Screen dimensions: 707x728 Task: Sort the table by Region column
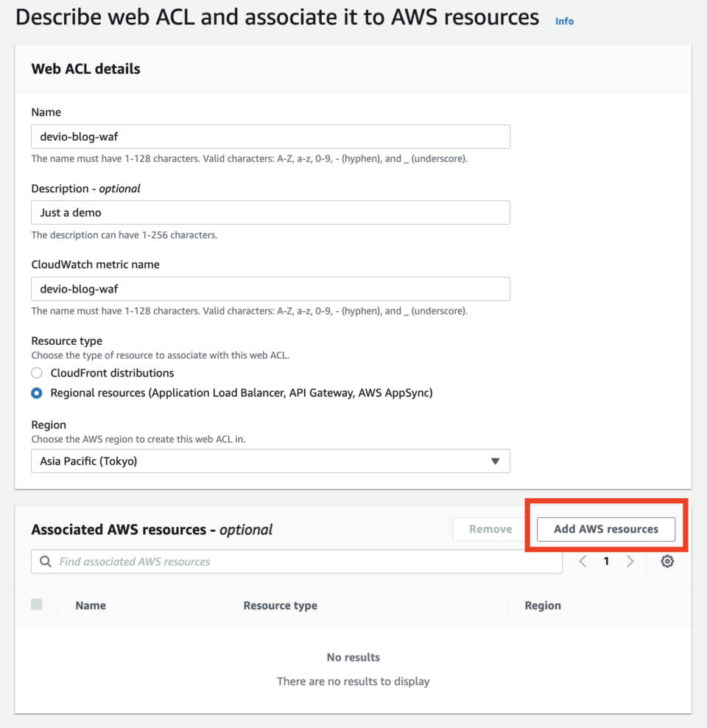click(x=543, y=605)
